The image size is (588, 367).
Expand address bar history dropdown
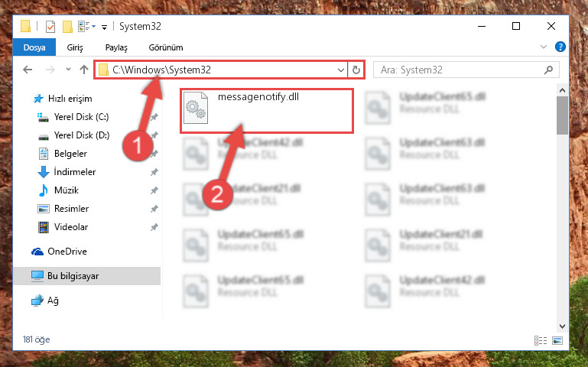point(340,70)
